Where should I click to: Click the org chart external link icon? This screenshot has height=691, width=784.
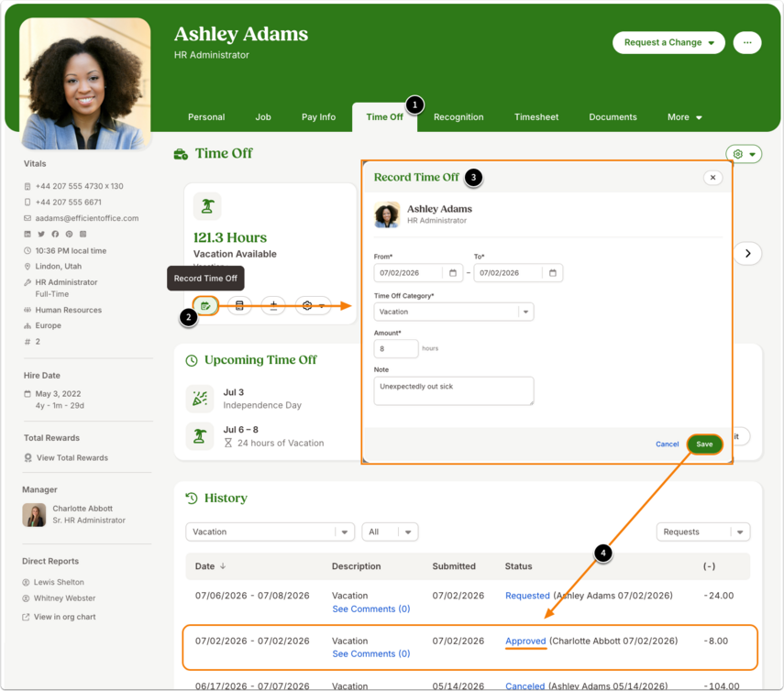[26, 617]
